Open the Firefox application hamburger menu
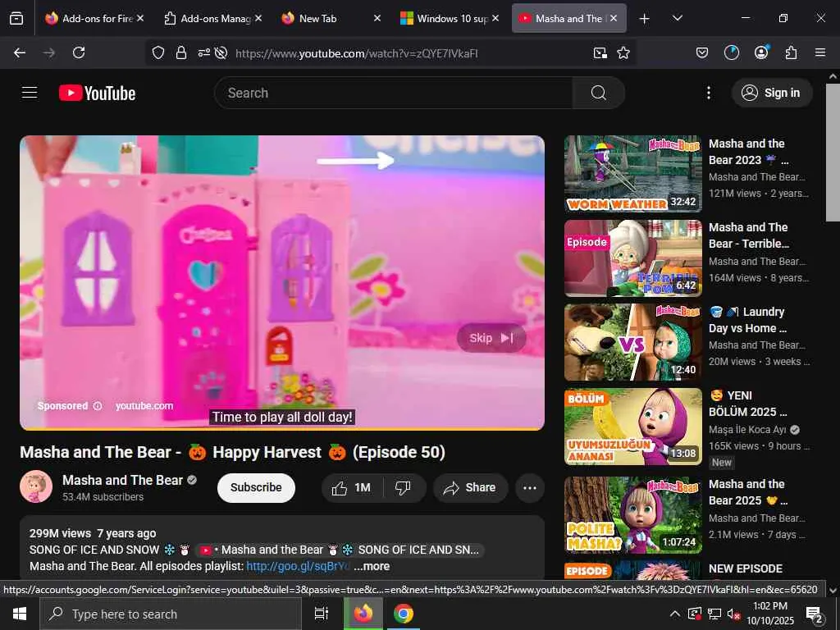This screenshot has width=840, height=630. (x=820, y=52)
